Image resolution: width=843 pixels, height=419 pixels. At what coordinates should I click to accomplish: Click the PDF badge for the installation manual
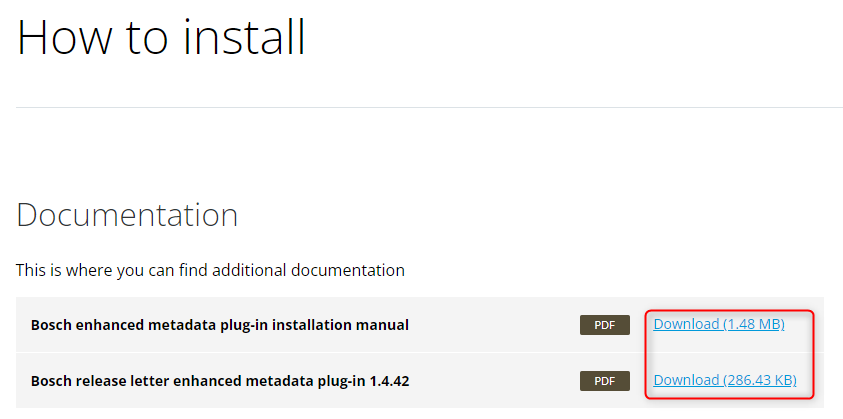tap(604, 325)
